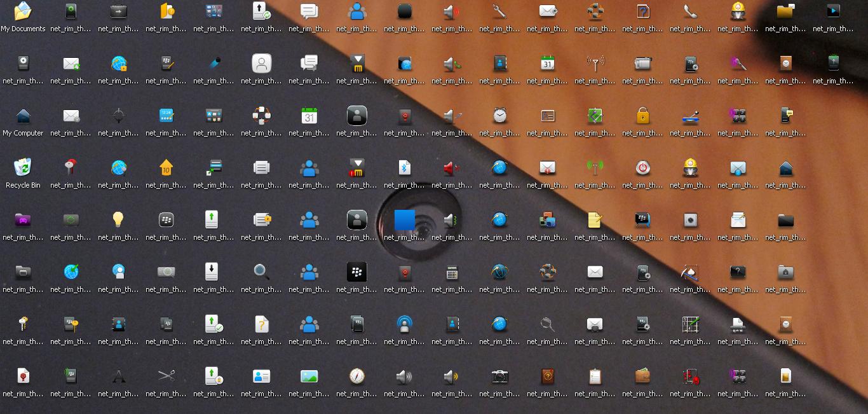868x414 pixels.
Task: Select the letter A font icon
Action: click(118, 376)
